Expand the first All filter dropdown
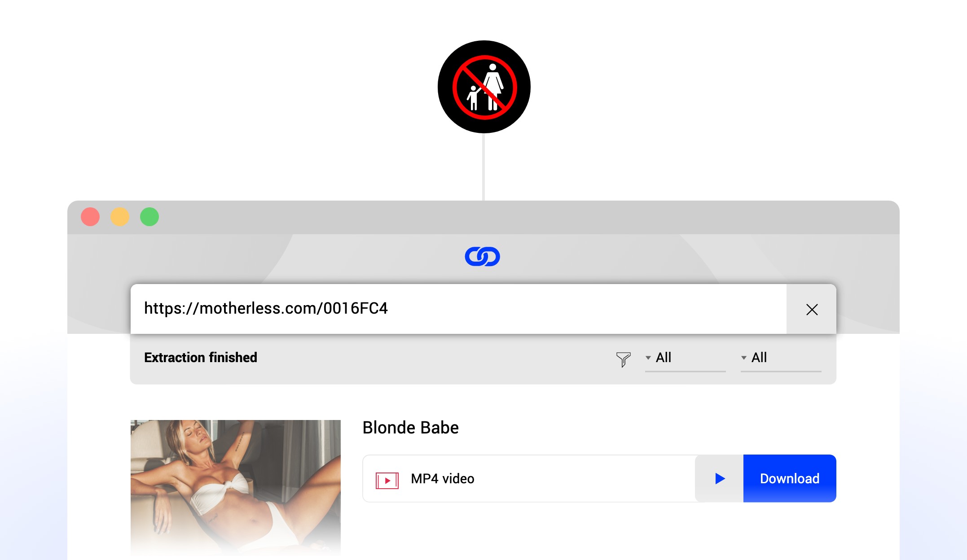This screenshot has height=560, width=967. point(650,357)
